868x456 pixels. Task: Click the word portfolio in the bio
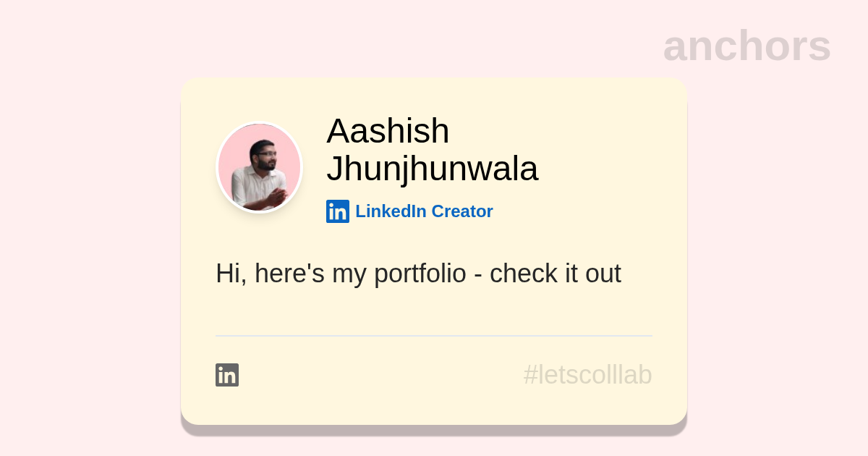point(420,274)
